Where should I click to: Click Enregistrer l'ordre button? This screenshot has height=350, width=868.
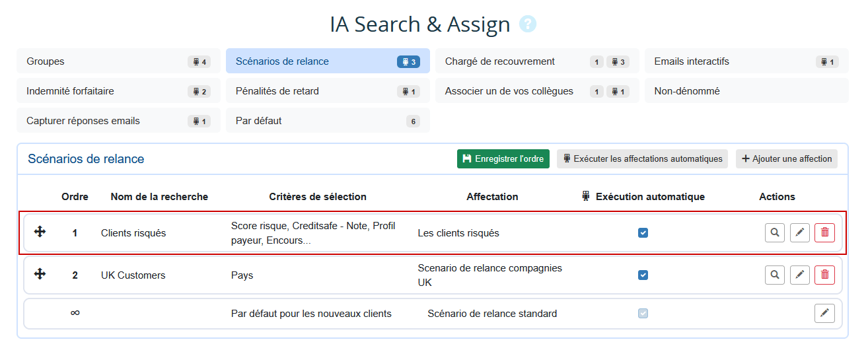503,158
